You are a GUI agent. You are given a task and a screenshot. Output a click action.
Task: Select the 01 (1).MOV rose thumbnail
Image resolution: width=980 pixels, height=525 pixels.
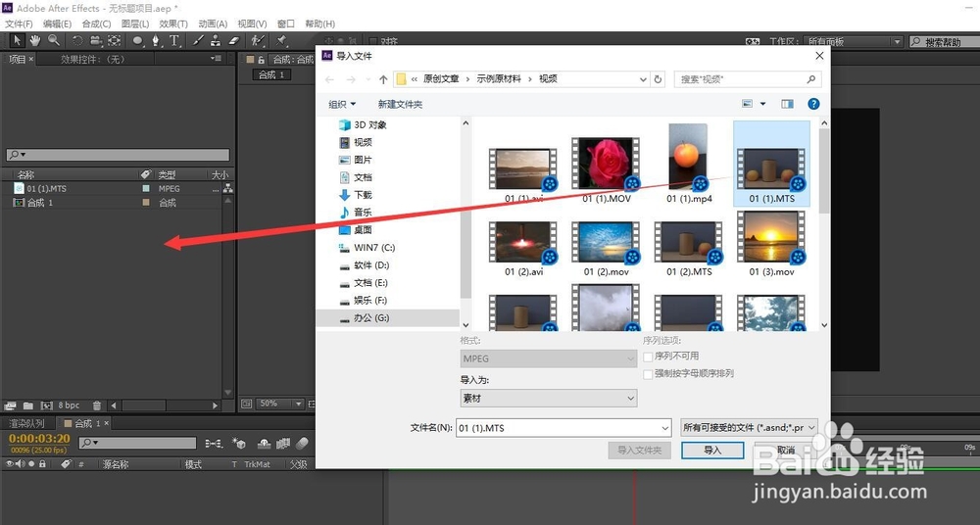606,164
